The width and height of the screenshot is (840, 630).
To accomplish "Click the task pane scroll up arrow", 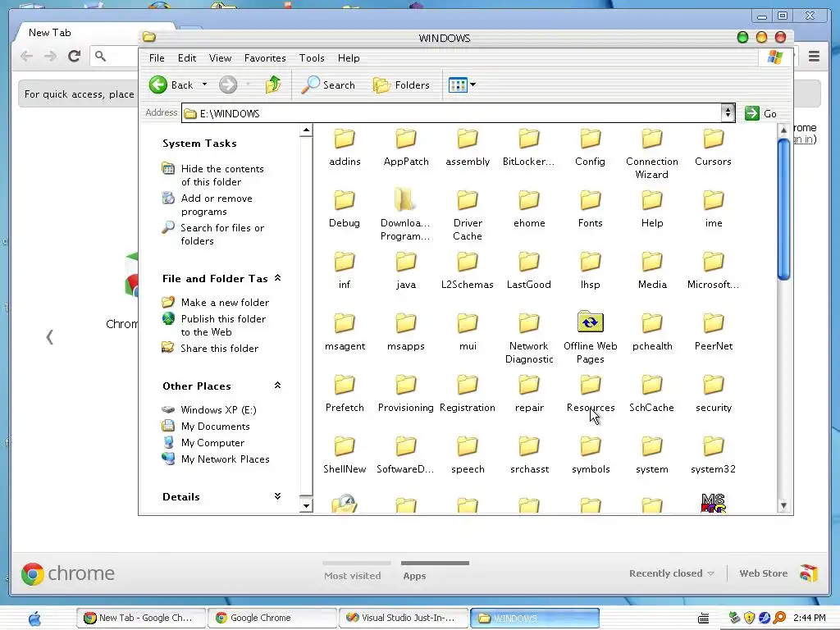I will point(306,130).
